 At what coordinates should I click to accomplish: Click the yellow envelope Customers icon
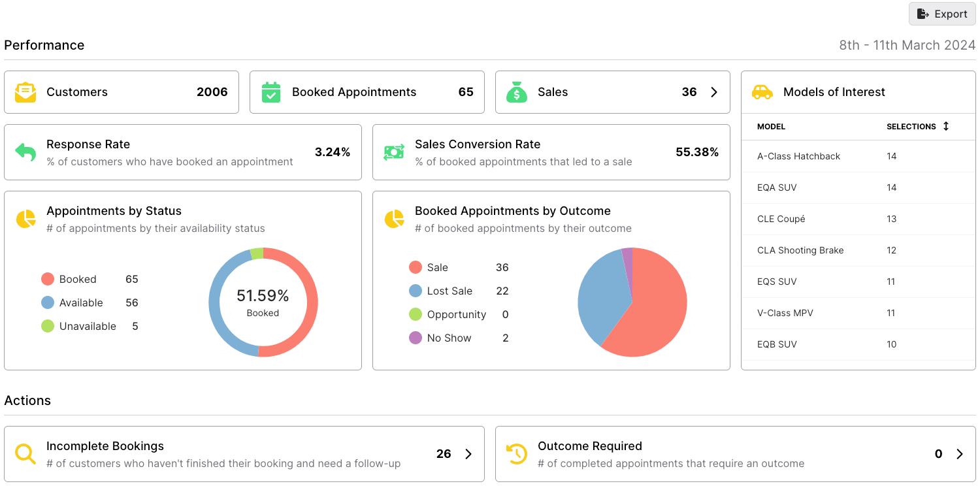coord(25,92)
